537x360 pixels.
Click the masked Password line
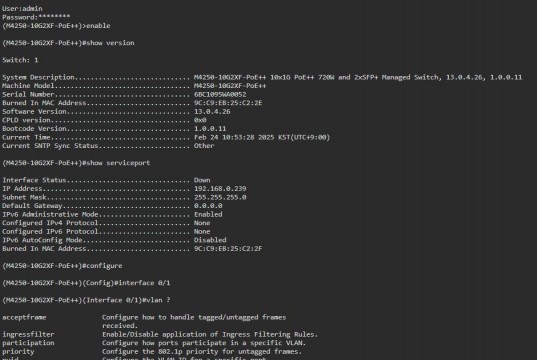coord(36,17)
